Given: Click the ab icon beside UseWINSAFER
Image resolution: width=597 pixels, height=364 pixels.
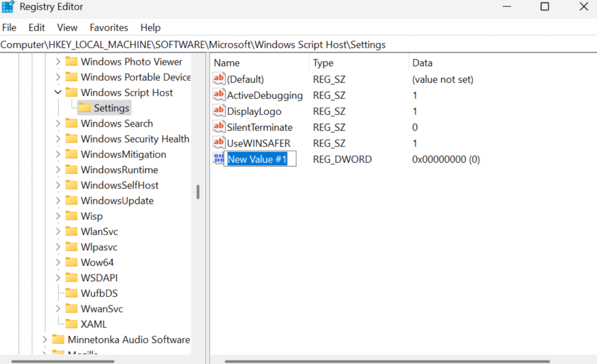Looking at the screenshot, I should click(219, 143).
